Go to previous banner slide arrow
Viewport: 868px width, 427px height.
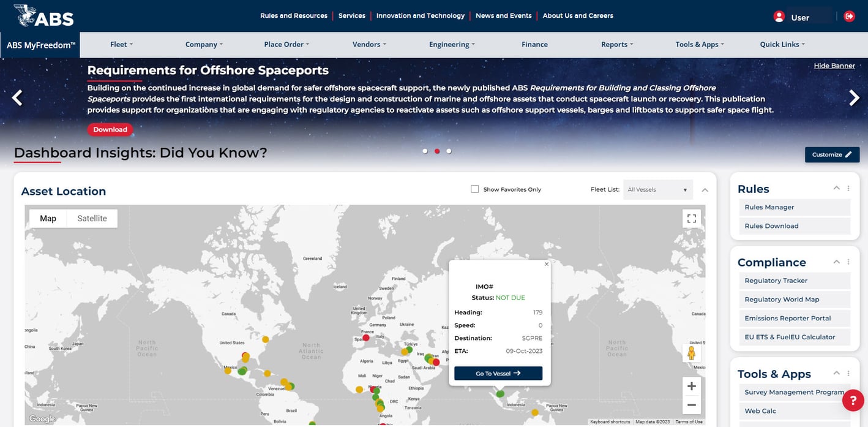point(17,97)
